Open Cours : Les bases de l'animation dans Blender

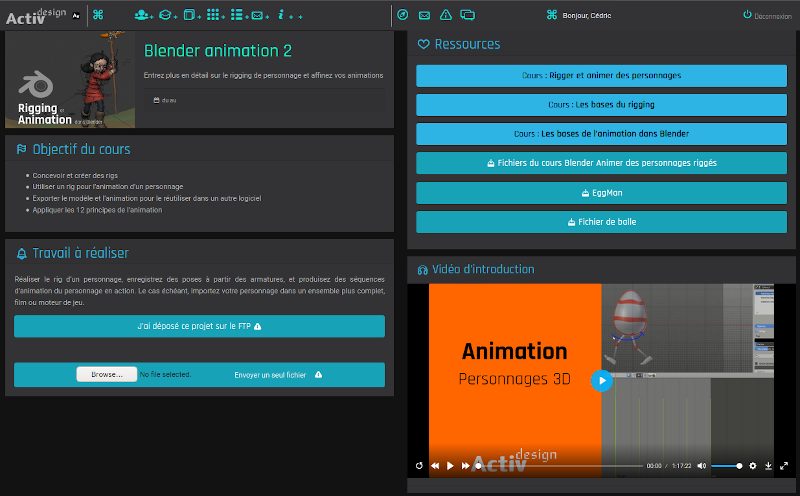(602, 134)
